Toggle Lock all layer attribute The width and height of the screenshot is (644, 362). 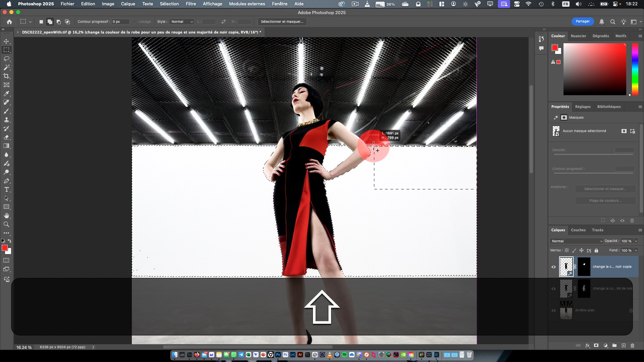pyautogui.click(x=596, y=250)
